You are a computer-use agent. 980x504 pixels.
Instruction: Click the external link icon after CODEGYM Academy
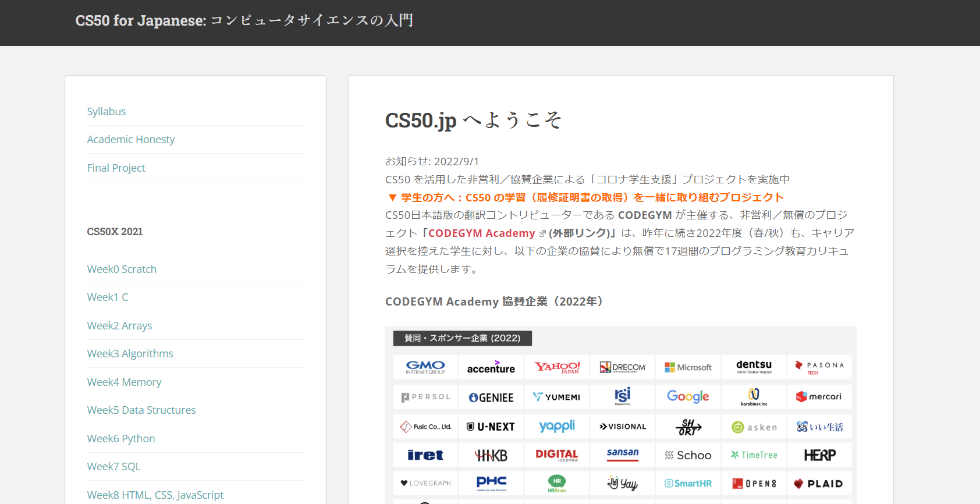[x=542, y=233]
